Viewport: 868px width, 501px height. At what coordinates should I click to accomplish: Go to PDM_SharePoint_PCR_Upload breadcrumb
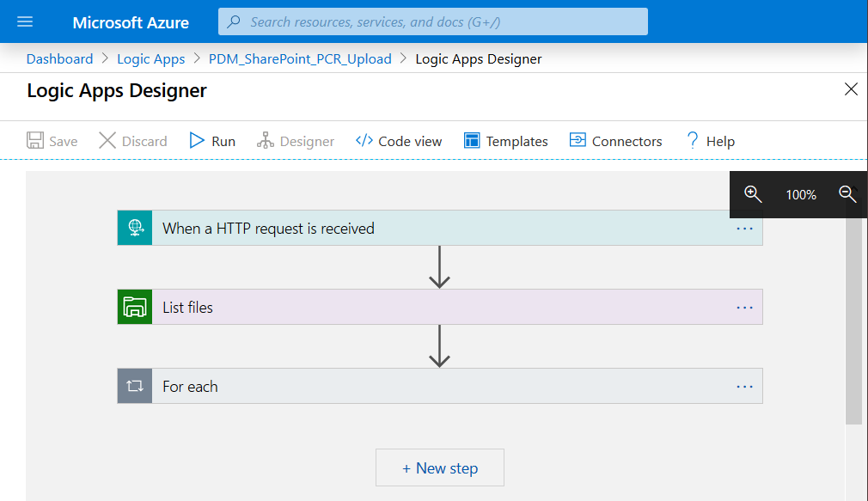(300, 59)
